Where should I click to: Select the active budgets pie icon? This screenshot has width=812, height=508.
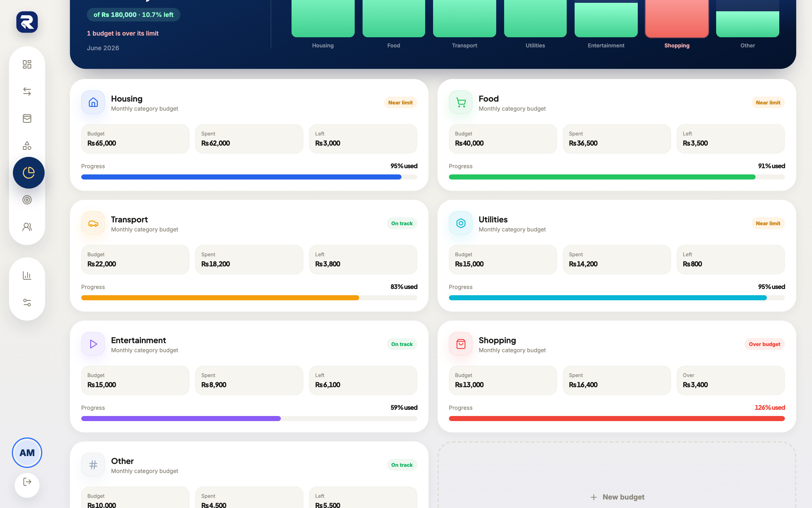point(28,173)
